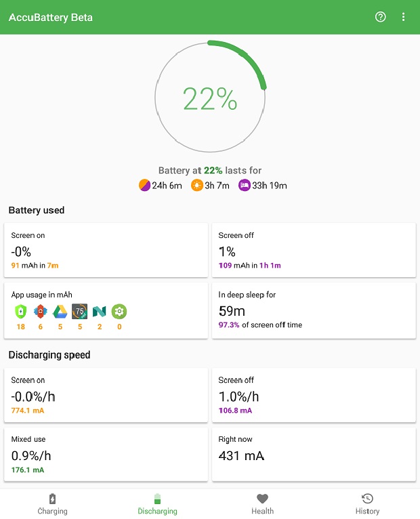Open the three-dot overflow menu

coord(403,17)
